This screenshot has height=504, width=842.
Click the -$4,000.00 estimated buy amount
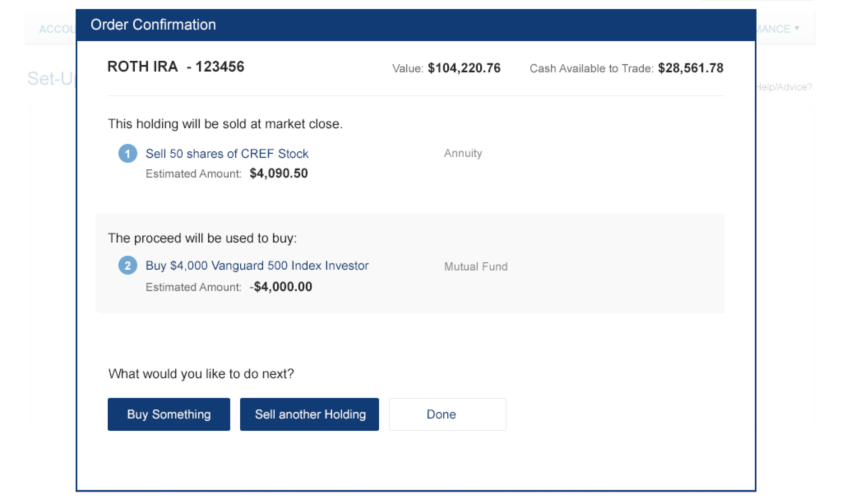281,287
